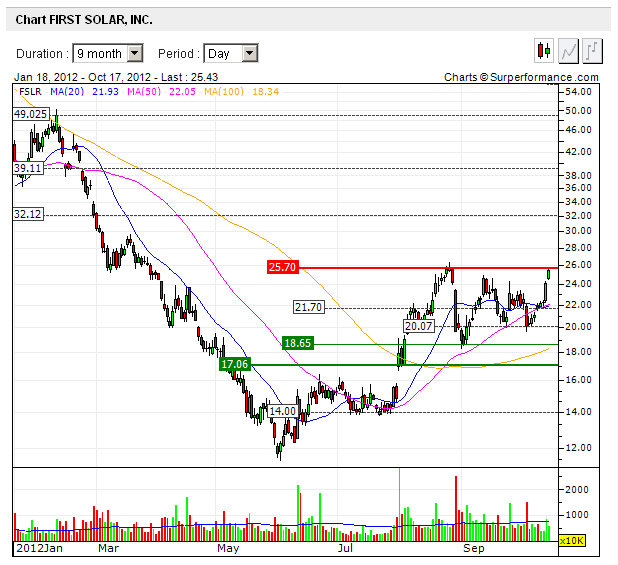Click the 32.12 price level label
This screenshot has width=618, height=565.
tap(27, 214)
